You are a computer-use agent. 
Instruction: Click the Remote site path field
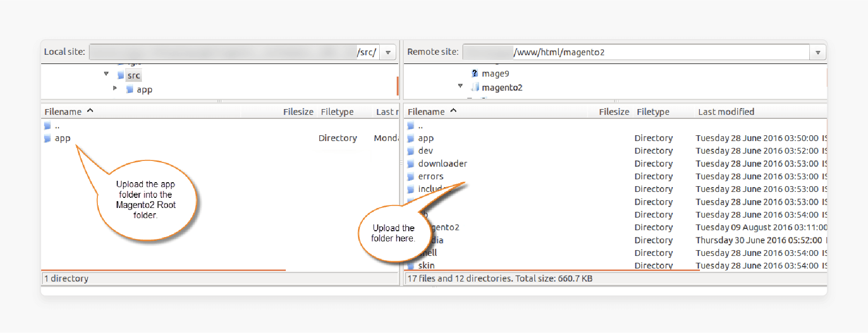point(636,52)
